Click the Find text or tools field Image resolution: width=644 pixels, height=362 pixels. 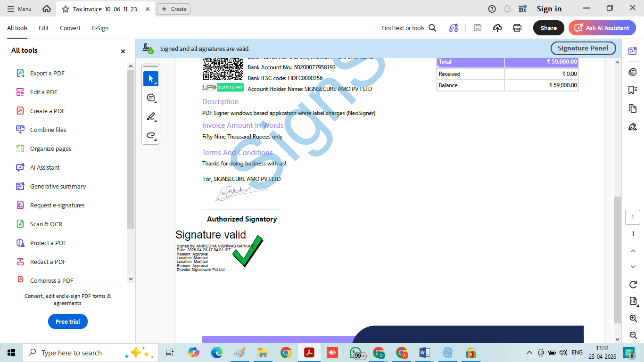(x=408, y=28)
